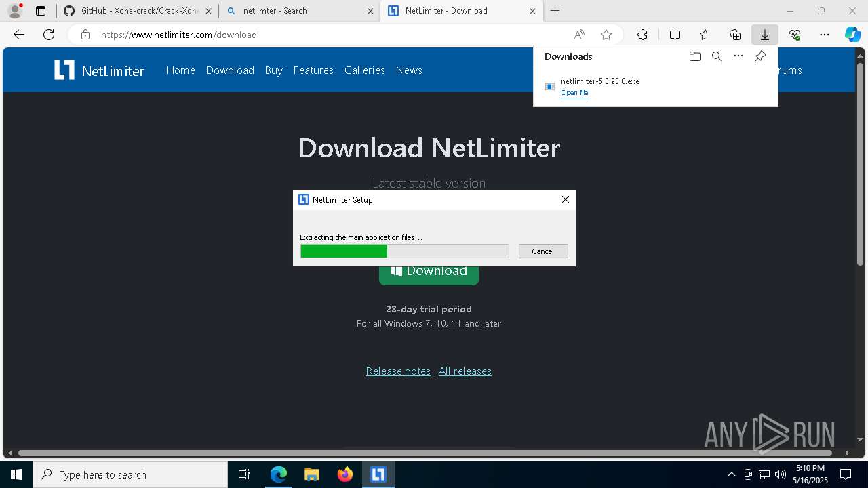The width and height of the screenshot is (868, 488).
Task: Toggle the Split screen icon
Action: [675, 35]
